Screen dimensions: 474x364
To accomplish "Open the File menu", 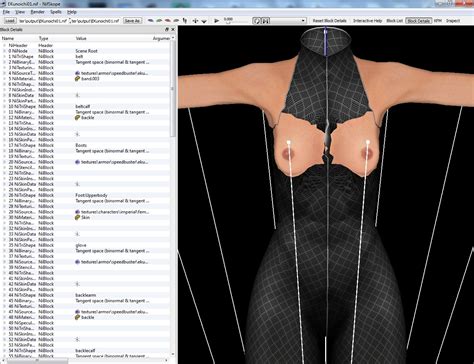I will [x=6, y=12].
